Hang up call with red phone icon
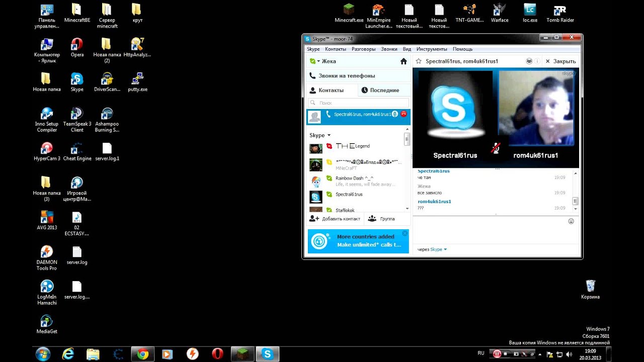644x362 pixels. 404,114
